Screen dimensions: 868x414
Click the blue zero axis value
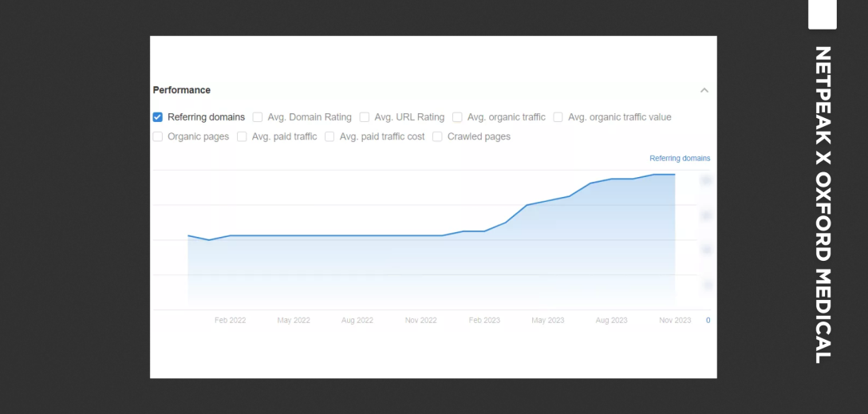tap(708, 321)
